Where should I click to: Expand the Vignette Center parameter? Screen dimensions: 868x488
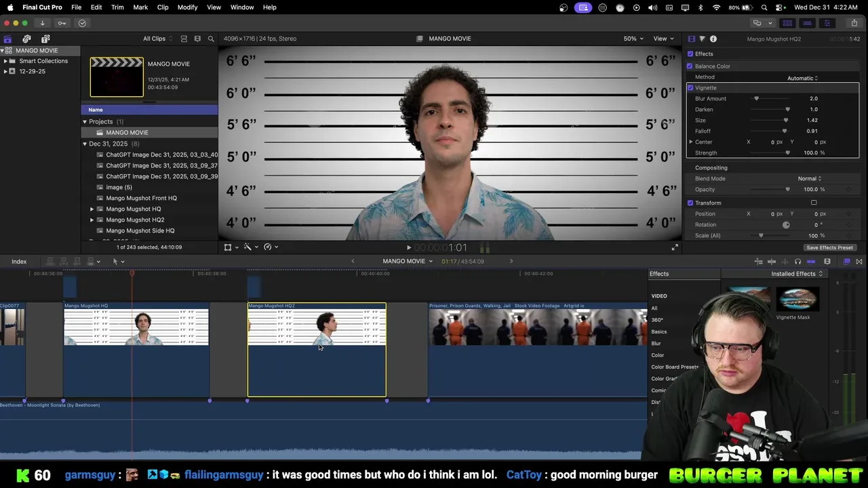coord(691,142)
